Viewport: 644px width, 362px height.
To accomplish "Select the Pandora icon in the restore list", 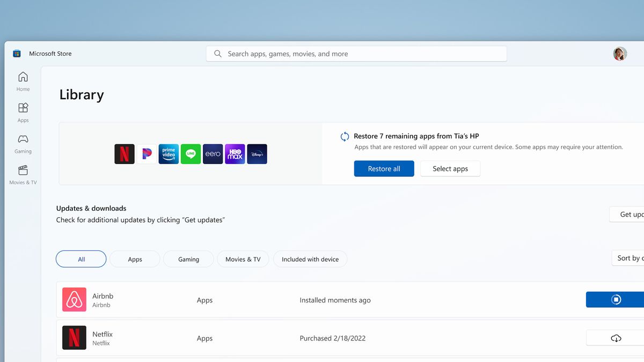I will (x=147, y=154).
